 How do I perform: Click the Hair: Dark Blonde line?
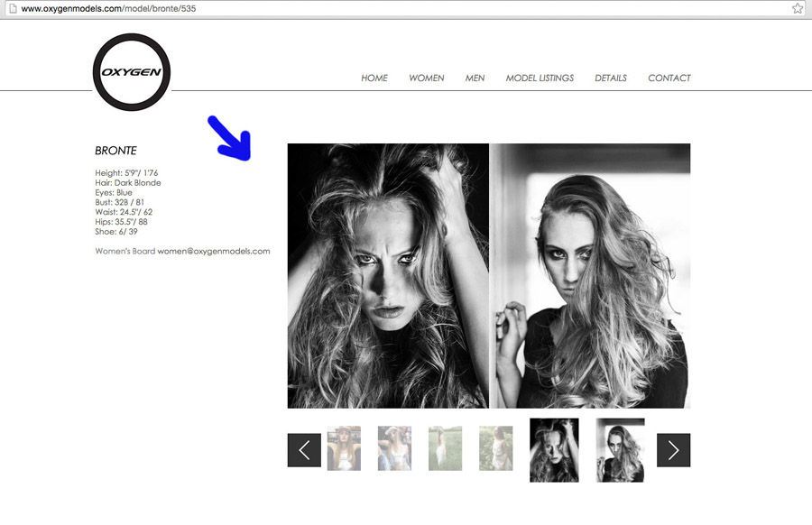point(128,183)
